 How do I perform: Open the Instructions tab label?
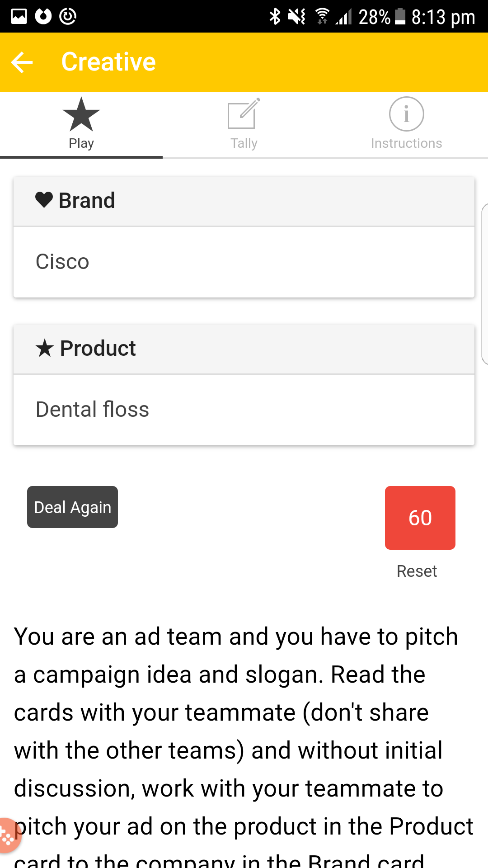[x=407, y=143]
